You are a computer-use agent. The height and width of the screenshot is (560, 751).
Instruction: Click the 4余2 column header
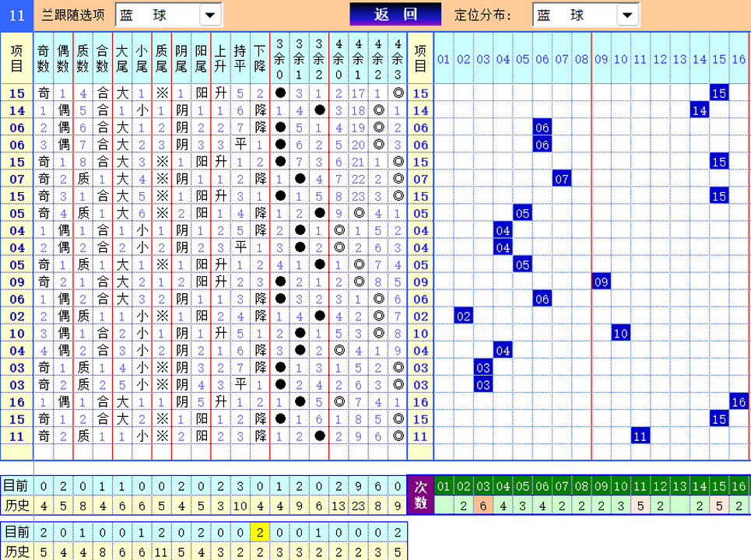(378, 58)
